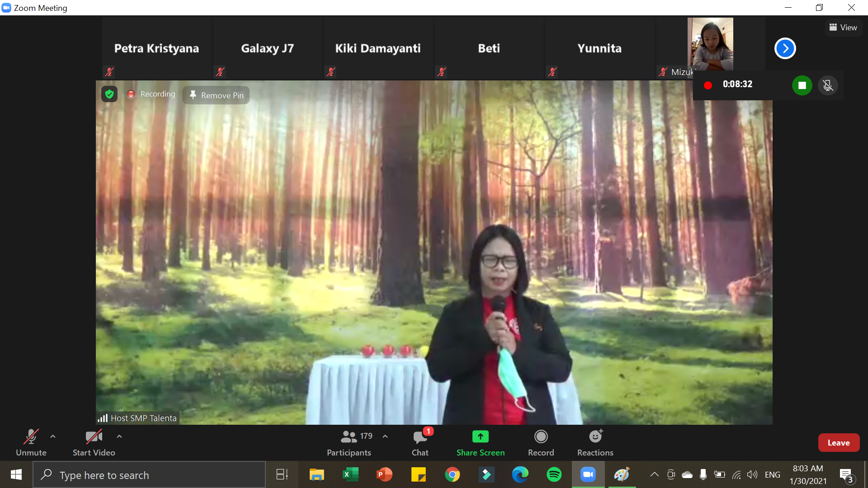868x488 pixels.
Task: Select the participant video thumbnail of the girl
Action: point(710,44)
